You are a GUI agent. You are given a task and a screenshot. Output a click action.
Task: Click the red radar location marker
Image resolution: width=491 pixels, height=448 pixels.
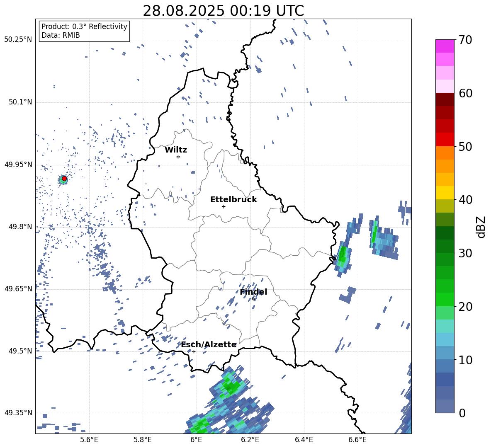(64, 179)
